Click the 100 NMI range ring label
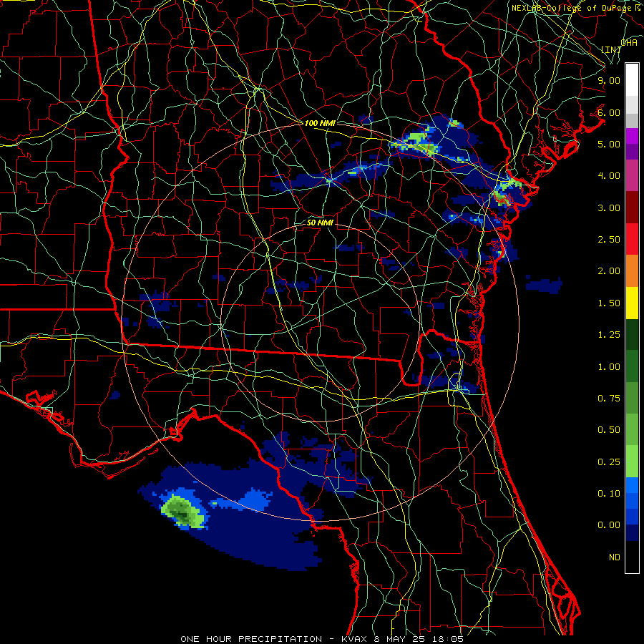Screen dimensions: 644x644 coord(320,123)
